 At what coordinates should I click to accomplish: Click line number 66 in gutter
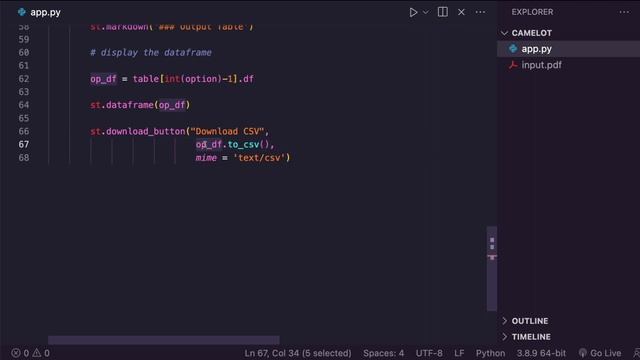click(x=24, y=131)
